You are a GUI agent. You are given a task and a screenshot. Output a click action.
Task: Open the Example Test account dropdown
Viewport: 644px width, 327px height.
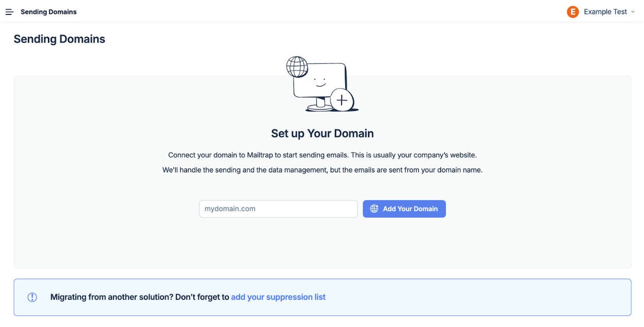point(605,11)
